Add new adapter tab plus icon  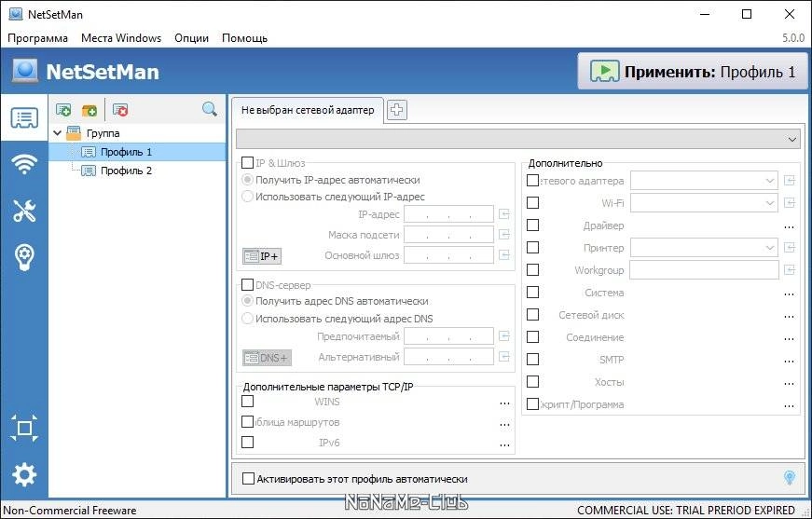397,110
